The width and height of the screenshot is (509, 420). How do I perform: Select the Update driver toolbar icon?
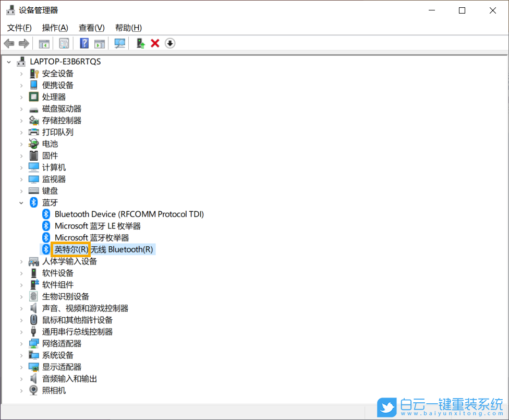pos(140,43)
